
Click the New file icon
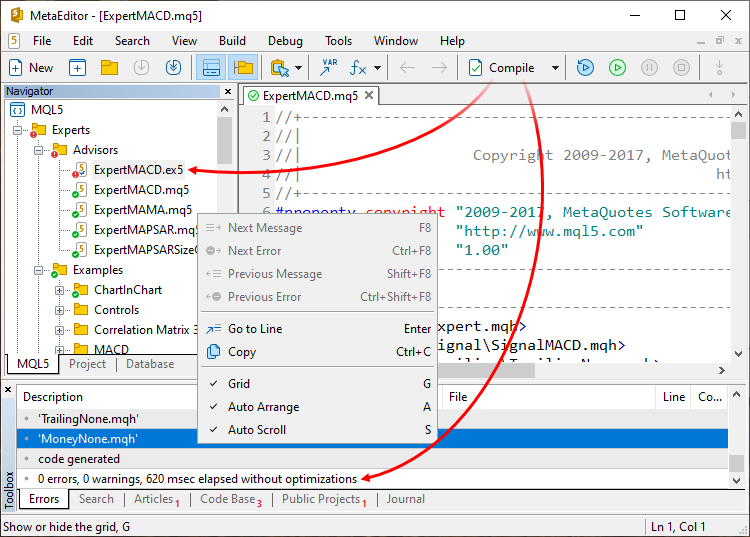[31, 68]
